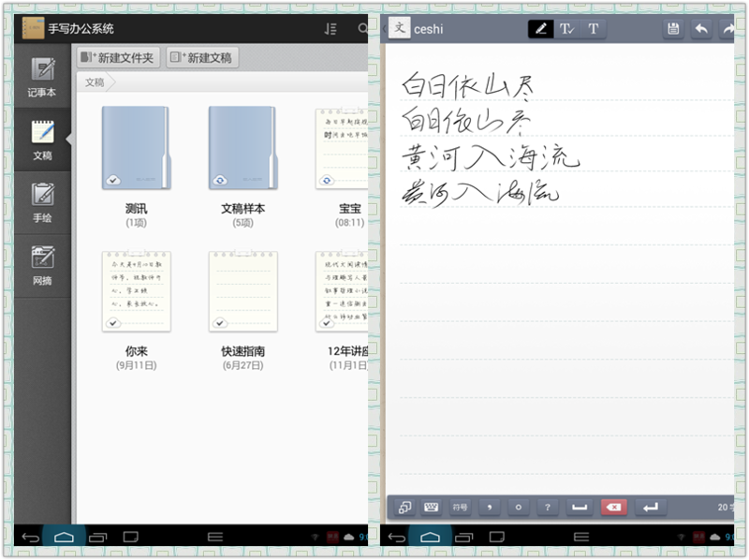Tap sync badge on 文稿样本 folder
This screenshot has width=749, height=560.
coord(220,180)
